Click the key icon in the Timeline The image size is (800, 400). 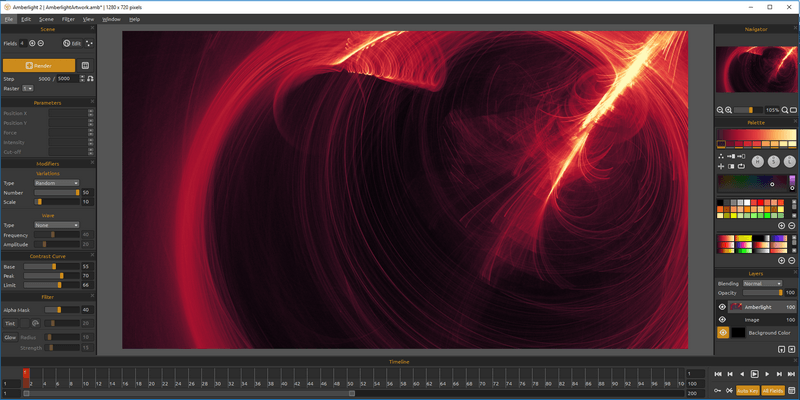point(717,389)
